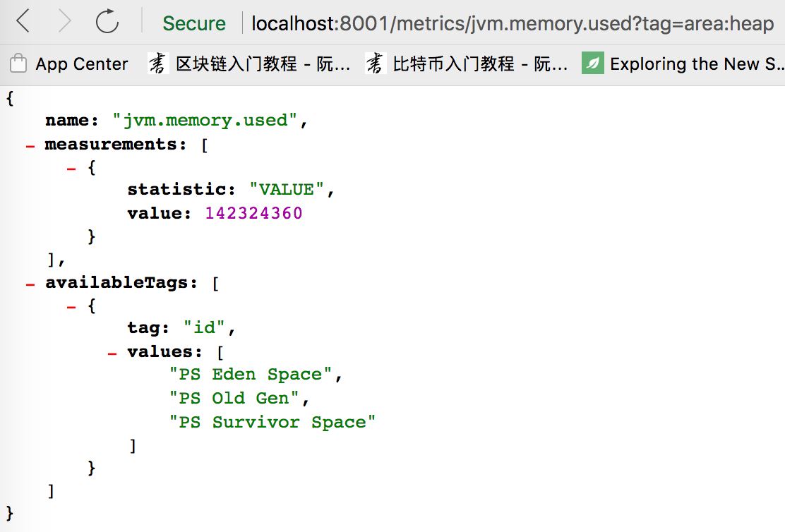The image size is (785, 532).
Task: Click the "jvm.memory.used" name string
Action: [x=206, y=121]
